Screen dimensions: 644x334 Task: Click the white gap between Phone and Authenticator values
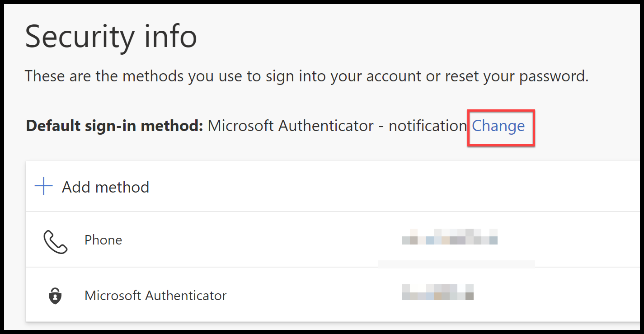456,264
